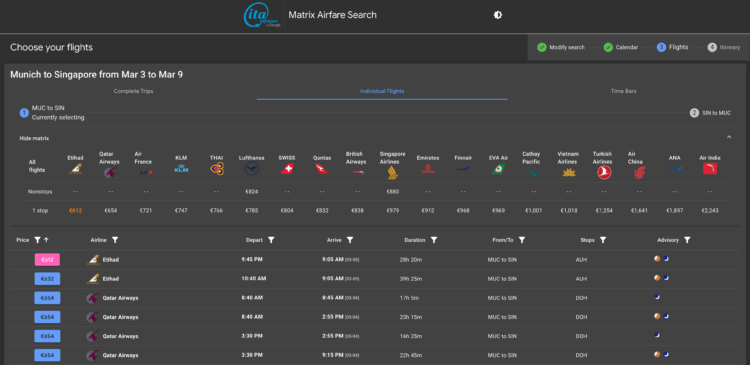Click the Price column filter icon
The image size is (750, 365).
(x=37, y=240)
